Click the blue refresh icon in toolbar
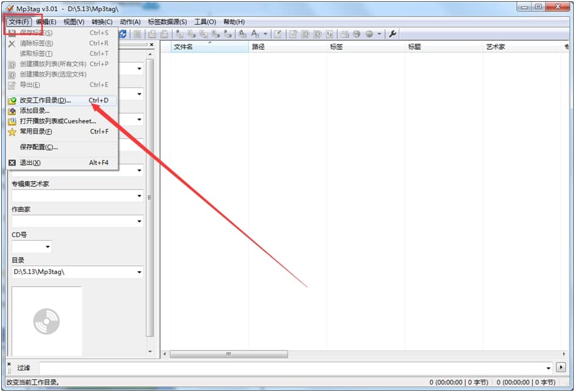Viewport: 575px width, 392px height. click(123, 34)
